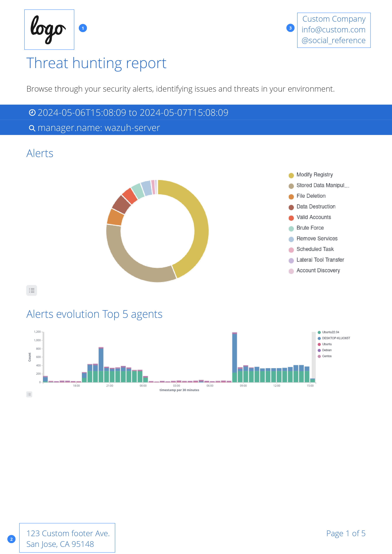Click the blue number 2 marker badge
This screenshot has height=554, width=392.
pos(11,539)
